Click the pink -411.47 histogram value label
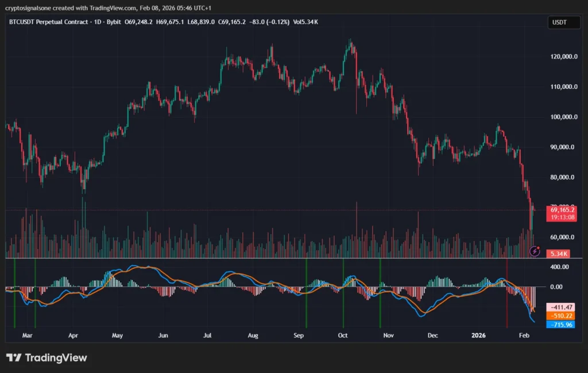The width and height of the screenshot is (588, 373). [x=559, y=308]
